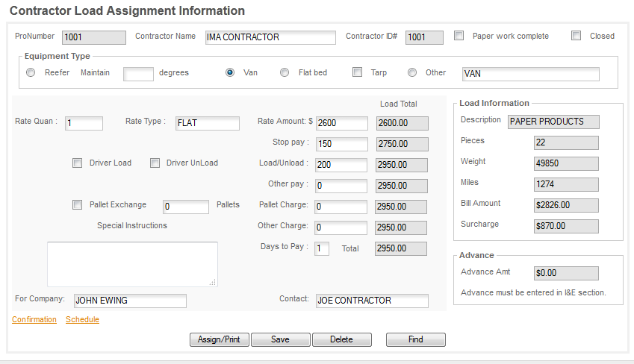Toggle the Driver Load checkbox
The height and width of the screenshot is (364, 634).
pos(77,163)
